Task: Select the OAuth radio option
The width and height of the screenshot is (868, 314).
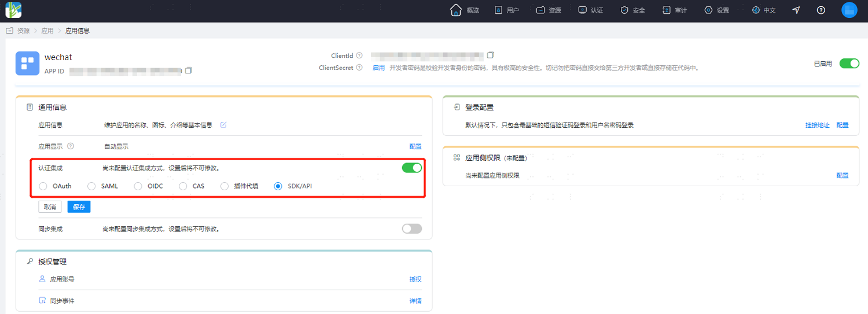Action: (43, 186)
